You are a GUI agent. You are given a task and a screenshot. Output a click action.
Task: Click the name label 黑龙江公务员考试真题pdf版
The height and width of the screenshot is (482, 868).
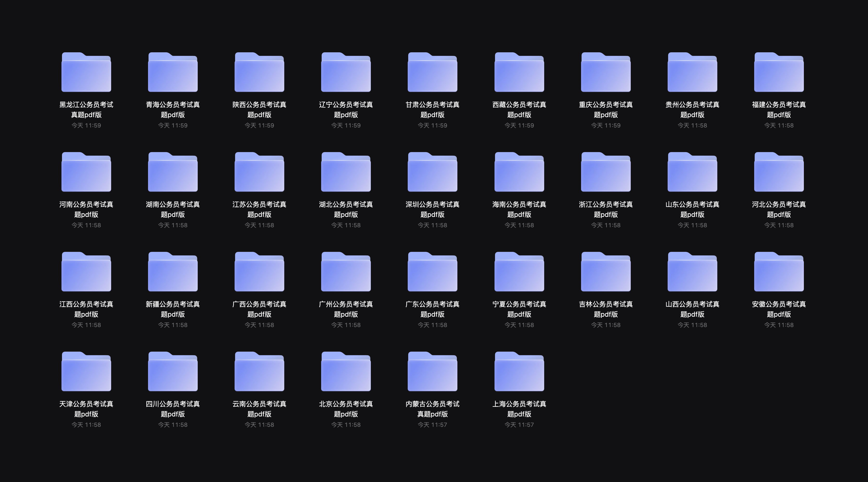[x=86, y=109]
